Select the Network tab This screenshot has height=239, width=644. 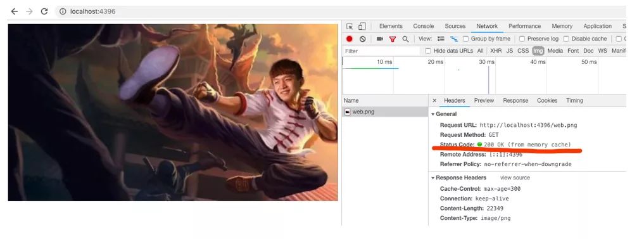point(487,26)
